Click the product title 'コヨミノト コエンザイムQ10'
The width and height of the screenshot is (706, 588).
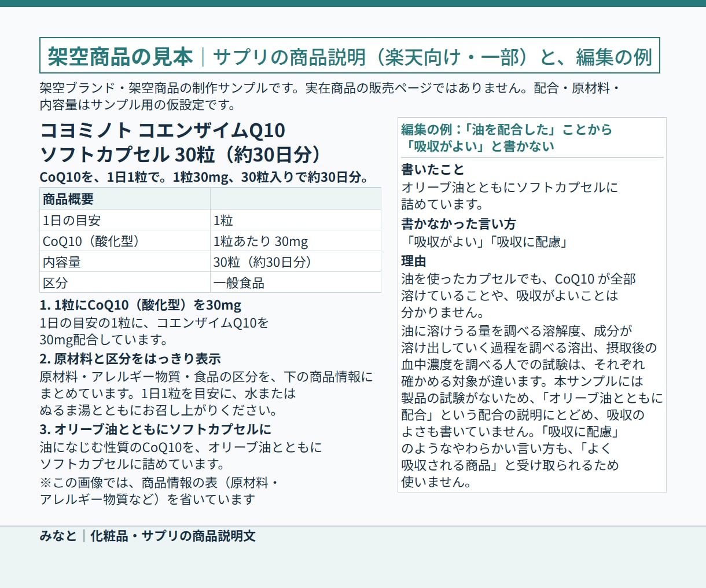(x=163, y=130)
